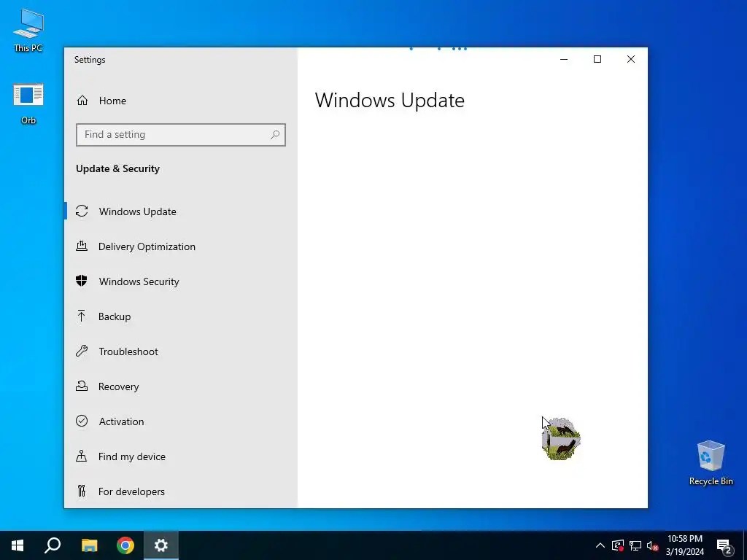The image size is (747, 560).
Task: Open Windows Security page
Action: point(181,281)
